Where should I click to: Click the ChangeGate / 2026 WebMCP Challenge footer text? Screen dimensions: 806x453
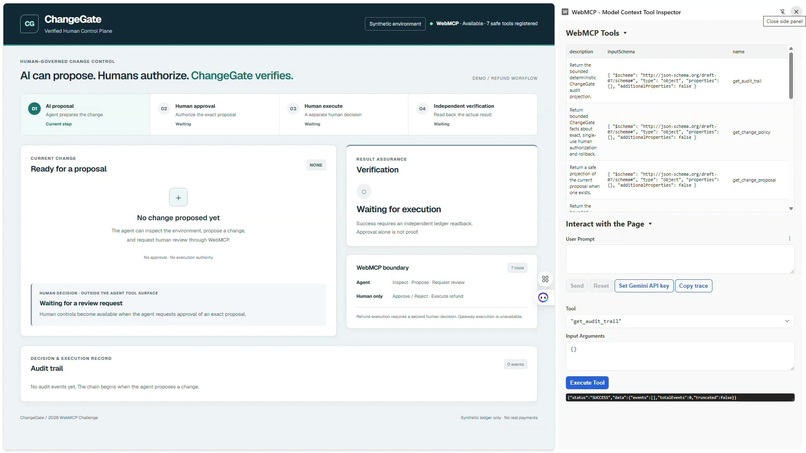click(59, 418)
